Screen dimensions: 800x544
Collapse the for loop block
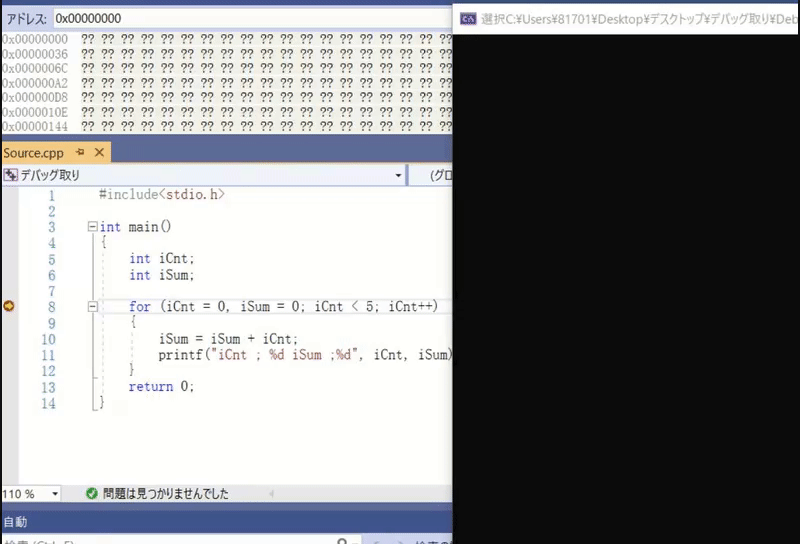tap(92, 306)
